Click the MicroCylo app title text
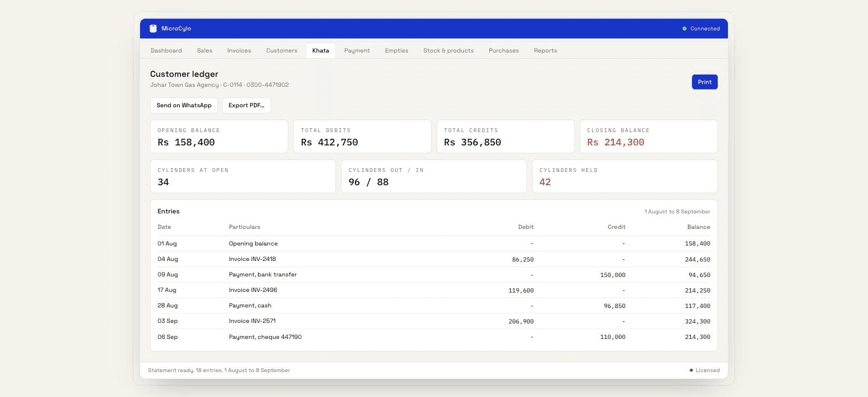Screen dimensions: 868x397 pos(176,29)
